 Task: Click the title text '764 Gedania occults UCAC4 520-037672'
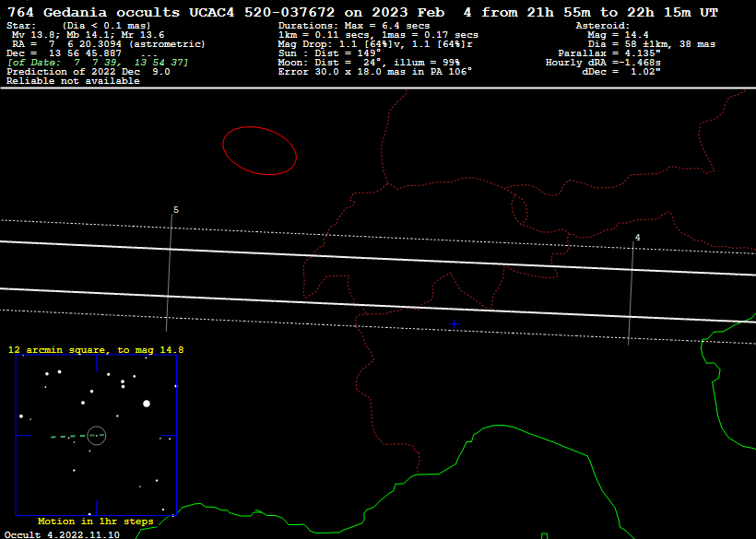(x=171, y=12)
